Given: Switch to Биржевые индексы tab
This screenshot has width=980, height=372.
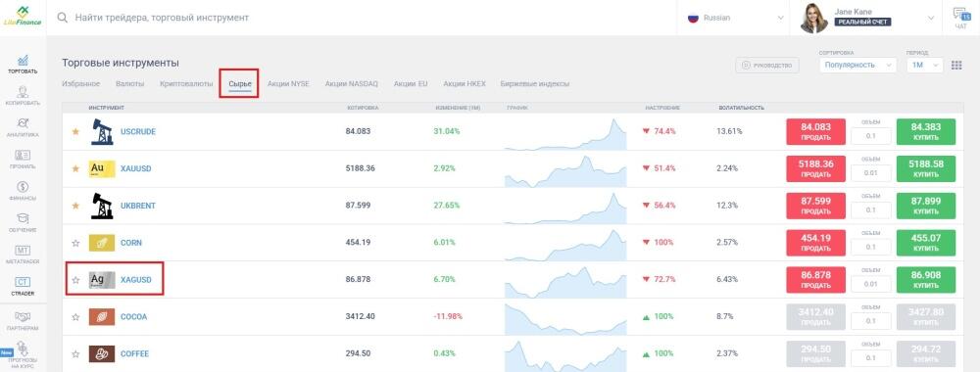Looking at the screenshot, I should coord(535,83).
